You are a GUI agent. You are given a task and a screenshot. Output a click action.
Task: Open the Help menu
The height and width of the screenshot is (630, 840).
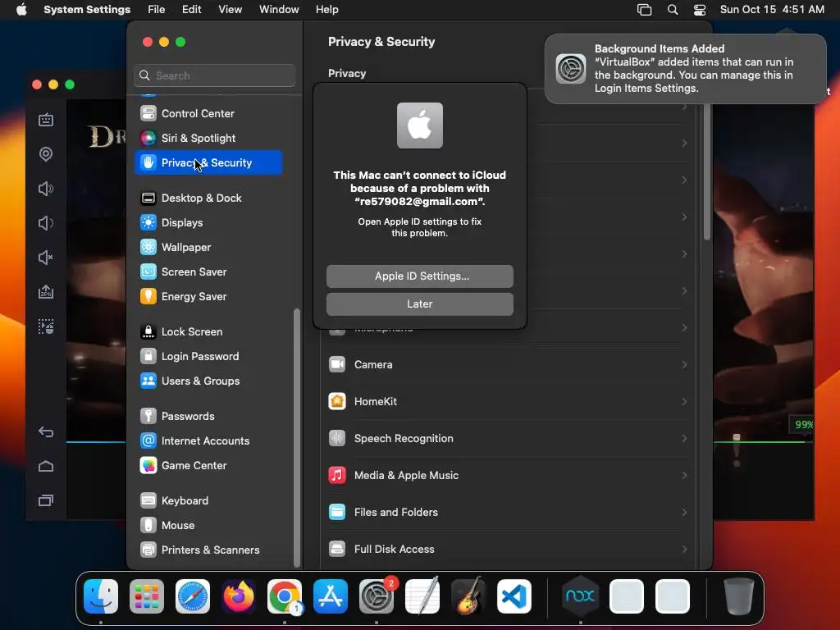326,10
